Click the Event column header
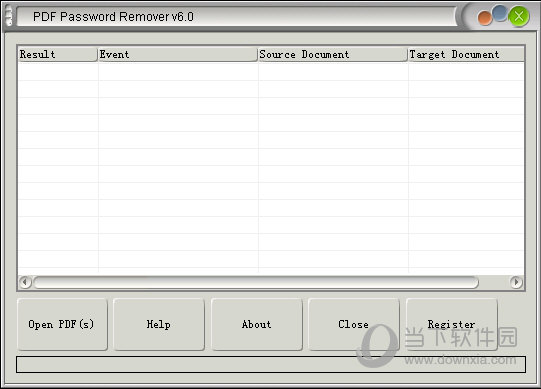Viewport: 541px width, 389px height. (x=178, y=54)
